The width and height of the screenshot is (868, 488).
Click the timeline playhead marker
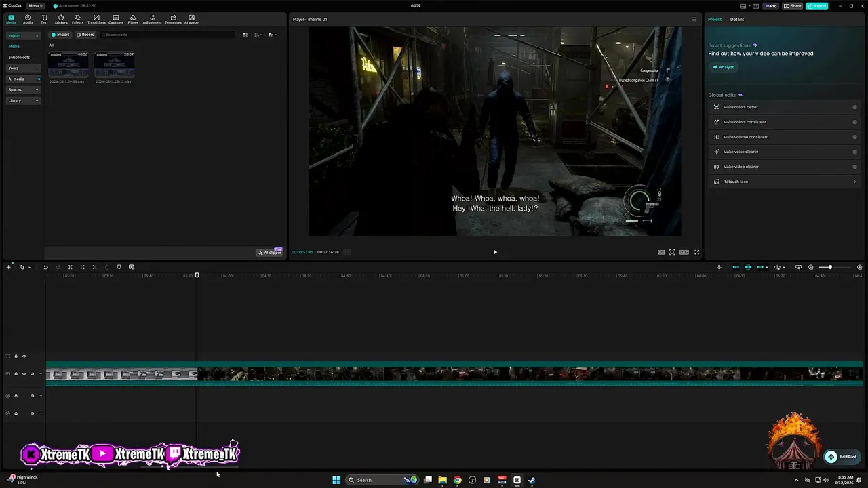point(197,275)
